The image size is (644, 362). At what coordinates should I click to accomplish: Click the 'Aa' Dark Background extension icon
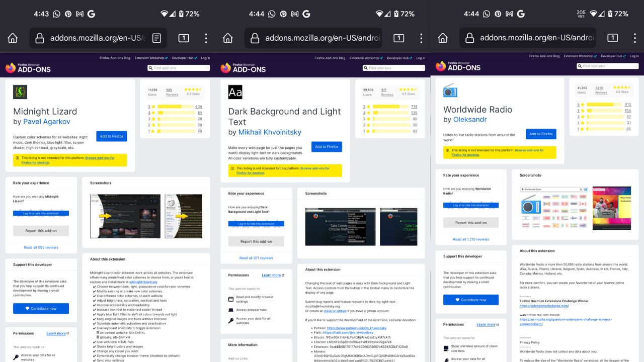click(x=235, y=92)
